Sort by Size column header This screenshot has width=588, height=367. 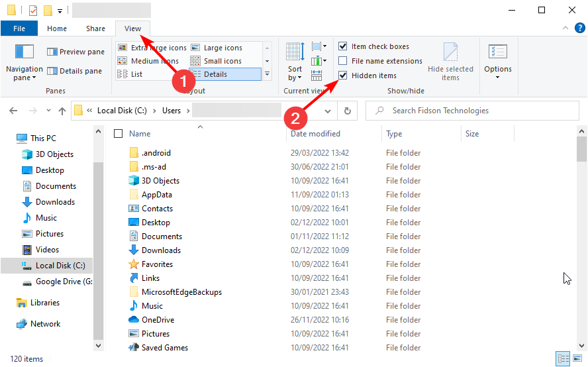472,134
